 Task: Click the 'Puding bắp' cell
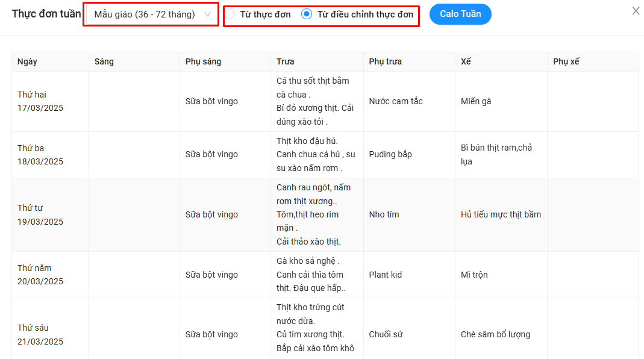(390, 154)
